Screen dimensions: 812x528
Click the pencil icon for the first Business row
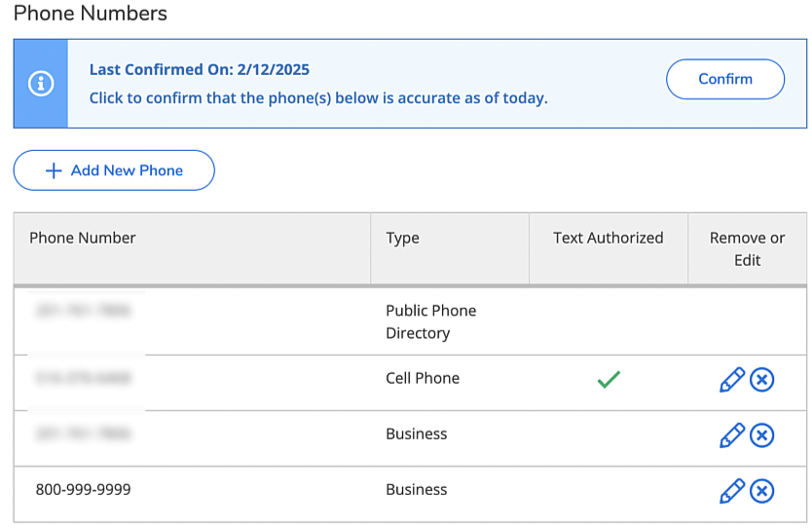(731, 435)
